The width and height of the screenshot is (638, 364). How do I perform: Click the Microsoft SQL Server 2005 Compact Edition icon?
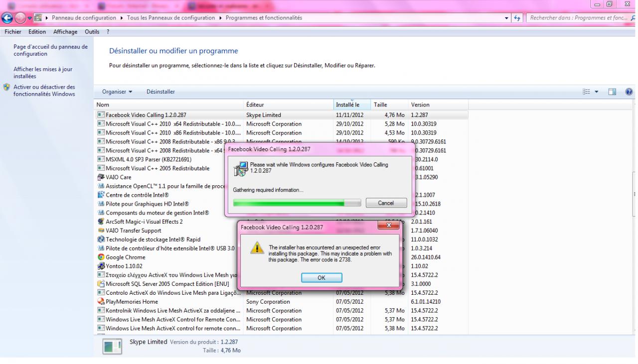click(x=101, y=284)
